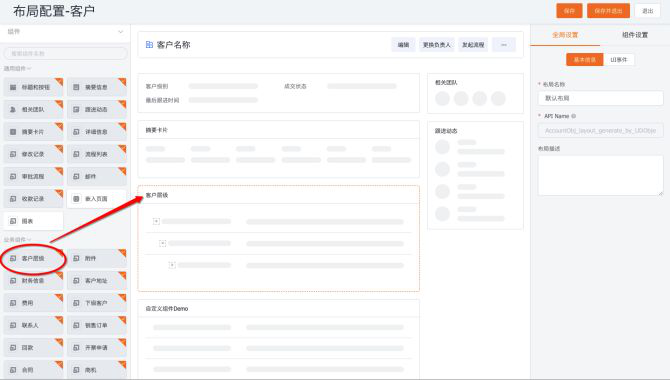Select the 修改记录 component tile
The width and height of the screenshot is (670, 380).
[33, 154]
